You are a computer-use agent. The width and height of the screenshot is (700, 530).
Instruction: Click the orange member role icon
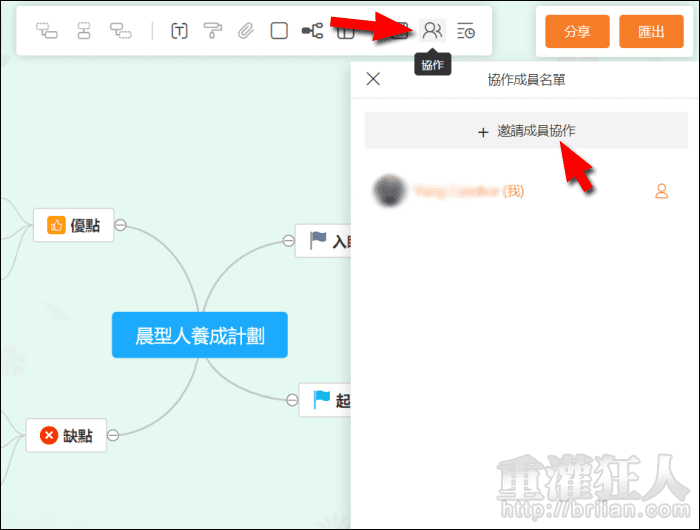(661, 190)
